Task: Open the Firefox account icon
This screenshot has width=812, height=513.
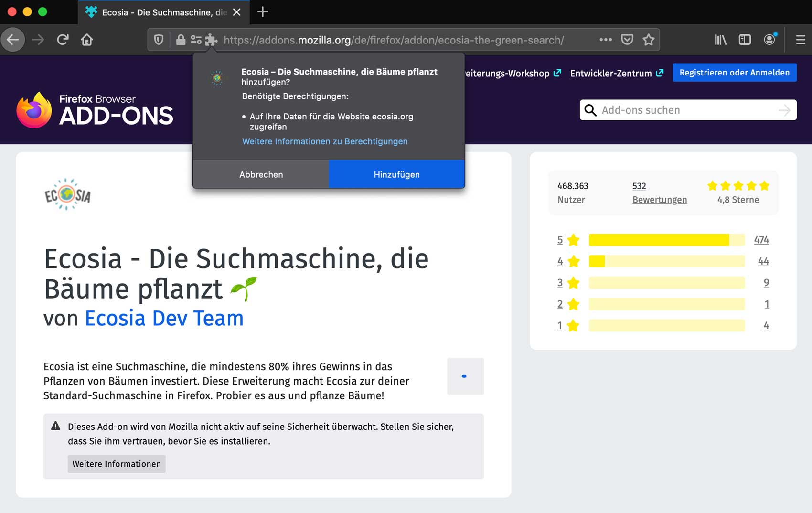Action: [769, 40]
